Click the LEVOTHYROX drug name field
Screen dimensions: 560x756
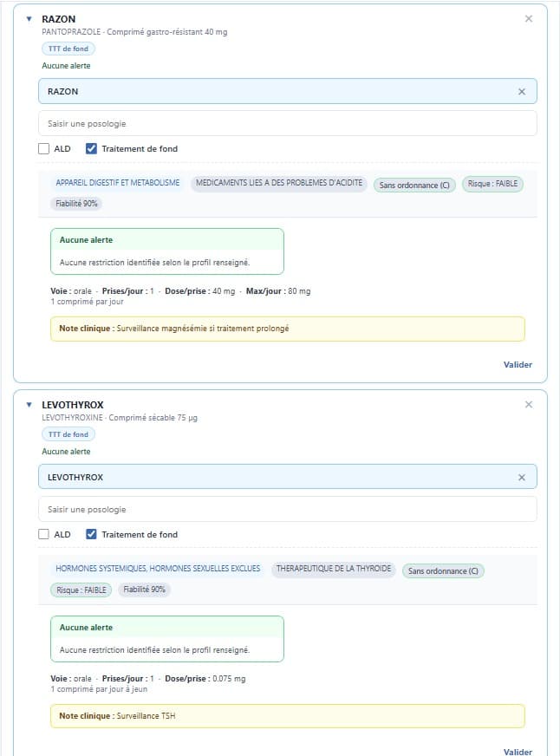coord(288,477)
